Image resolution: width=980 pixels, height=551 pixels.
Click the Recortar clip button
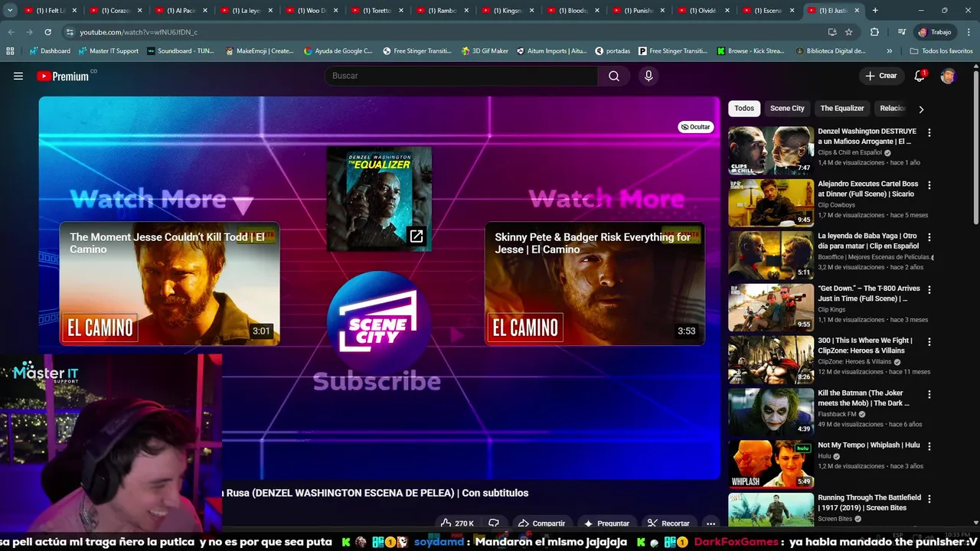tap(668, 523)
